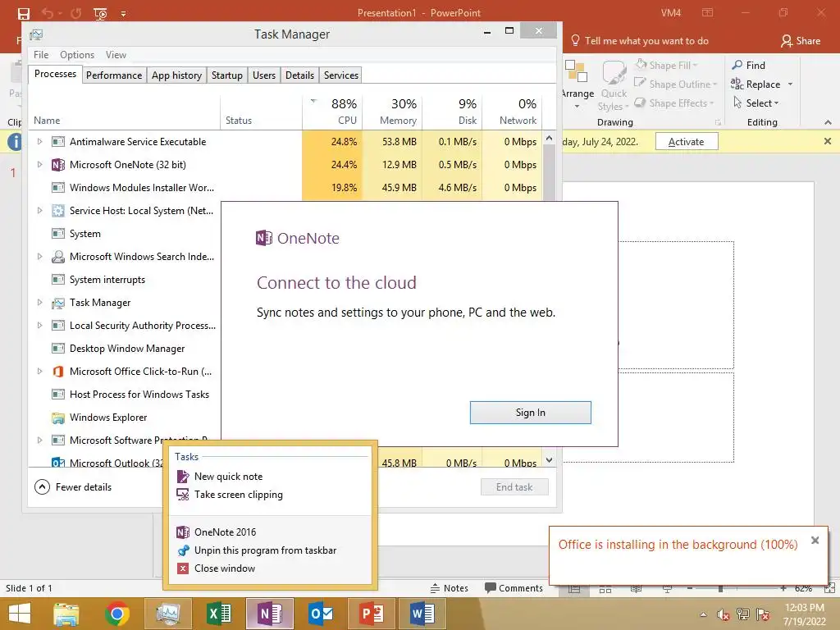The image size is (840, 630).
Task: Click the Sign In button in OneNote dialog
Action: [x=531, y=413]
